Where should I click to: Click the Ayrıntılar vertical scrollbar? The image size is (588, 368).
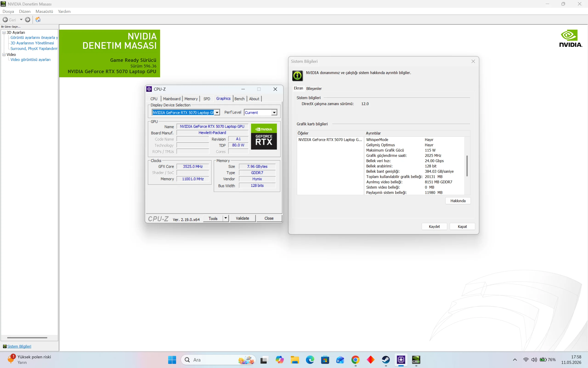(467, 166)
